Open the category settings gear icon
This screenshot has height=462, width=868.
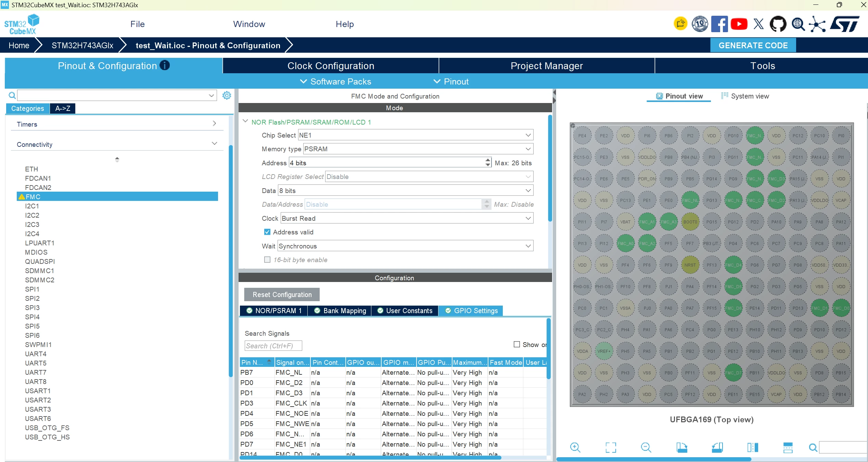[227, 95]
